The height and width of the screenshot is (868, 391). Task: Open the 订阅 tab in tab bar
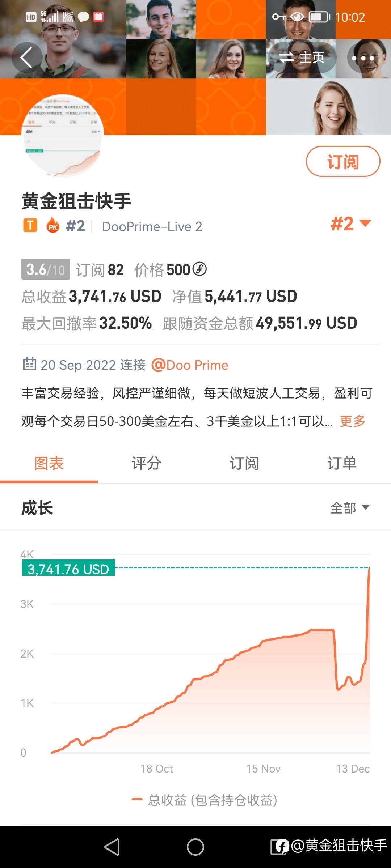(244, 463)
